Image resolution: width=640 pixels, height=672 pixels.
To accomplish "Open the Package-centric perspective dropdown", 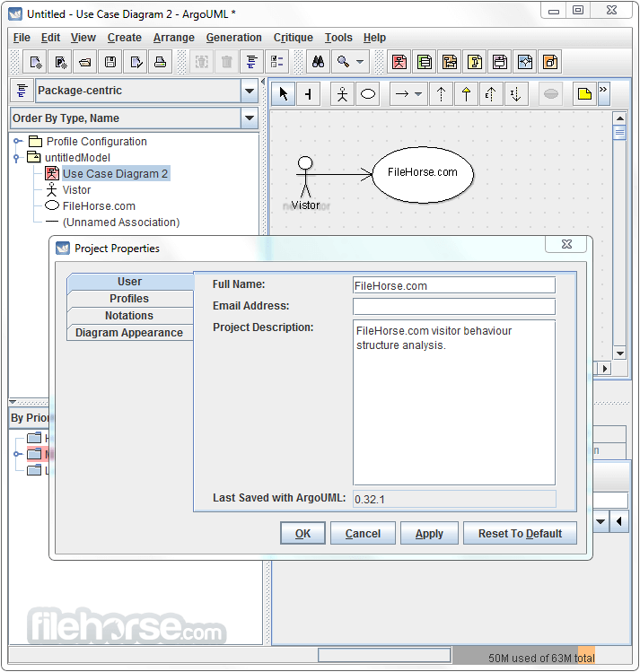I will (250, 91).
